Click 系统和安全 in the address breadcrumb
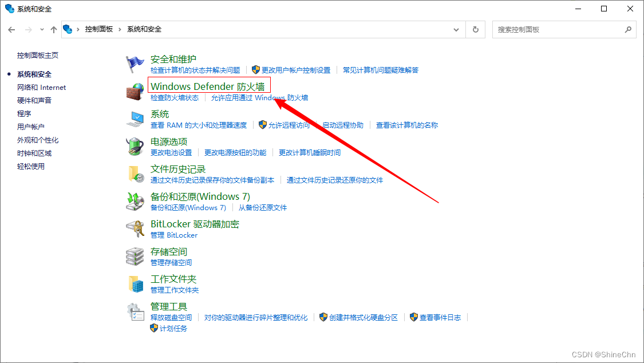This screenshot has width=644, height=363. point(144,29)
